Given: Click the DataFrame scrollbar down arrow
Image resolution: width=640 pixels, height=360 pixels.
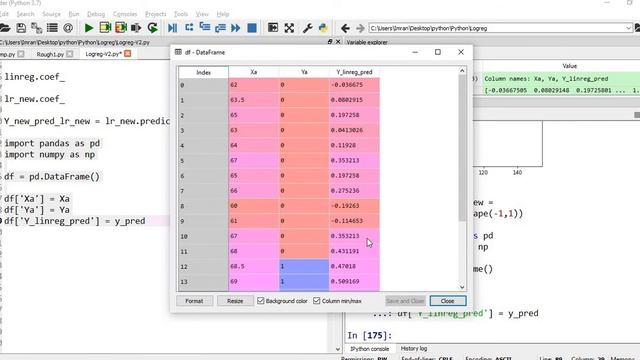Looking at the screenshot, I should point(462,287).
